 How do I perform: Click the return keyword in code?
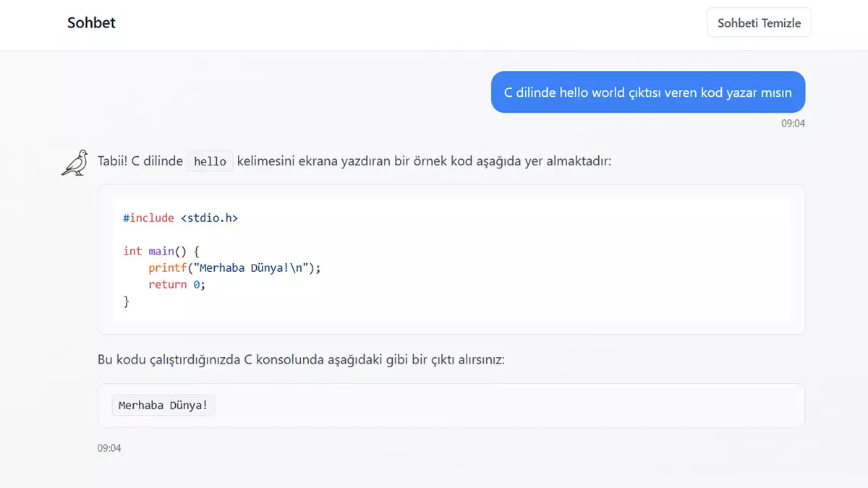167,284
